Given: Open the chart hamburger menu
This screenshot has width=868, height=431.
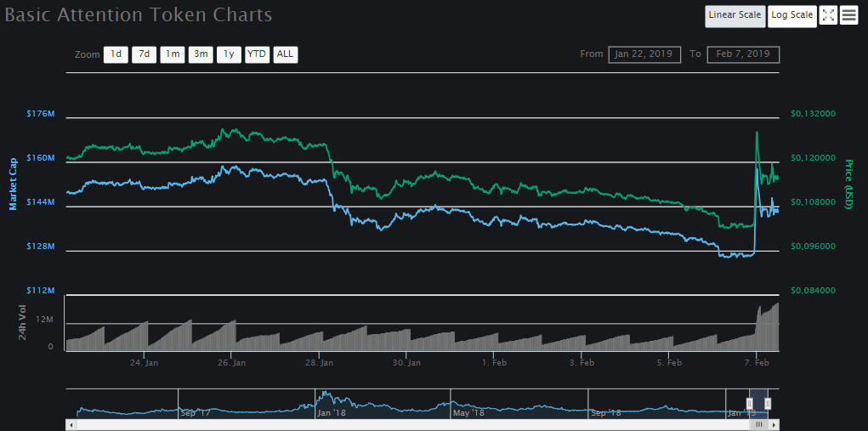Looking at the screenshot, I should [848, 15].
